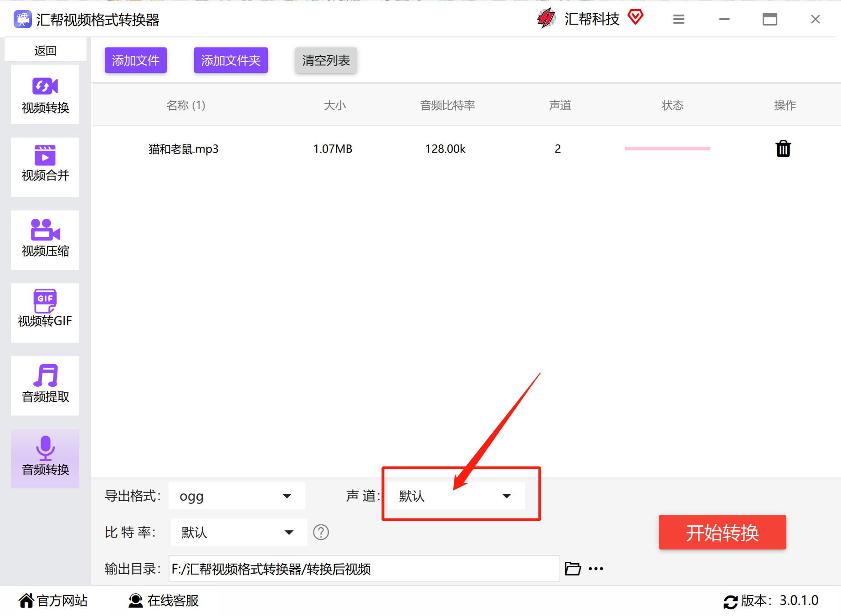Click the three-dots browse output directory button
The width and height of the screenshot is (841, 616).
[596, 569]
